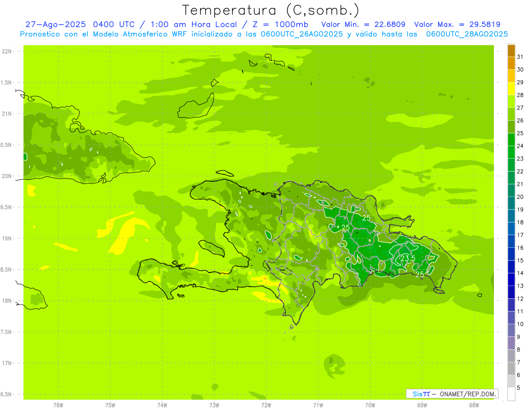The width and height of the screenshot is (532, 411).
Task: Click the colorbar label "10"
Action: (520, 324)
